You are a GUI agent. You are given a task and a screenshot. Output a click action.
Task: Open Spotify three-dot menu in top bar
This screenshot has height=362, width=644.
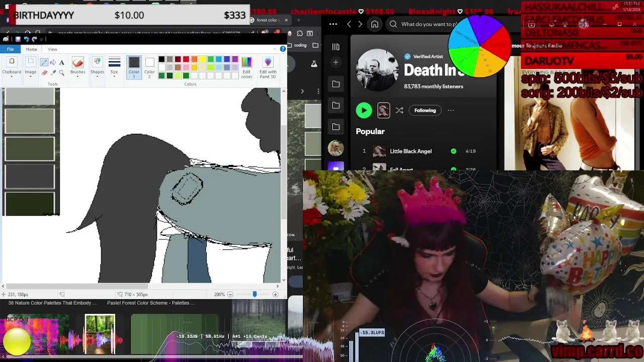[333, 24]
